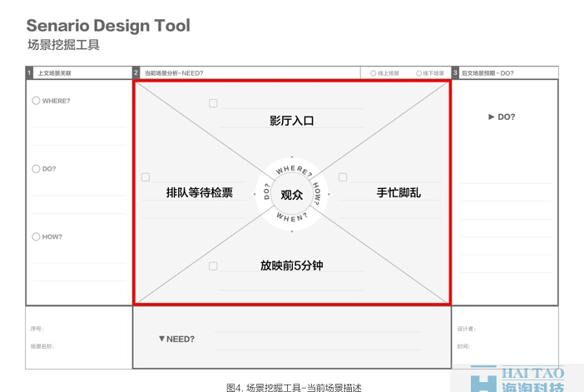Tick the checkbox above 影厅入口
584x392 pixels.
213,103
